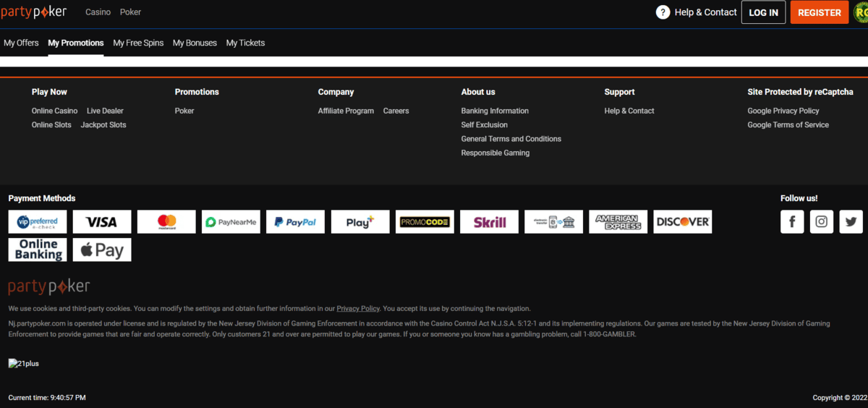Open the Careers link
Image resolution: width=868 pixels, height=408 pixels.
[x=396, y=111]
